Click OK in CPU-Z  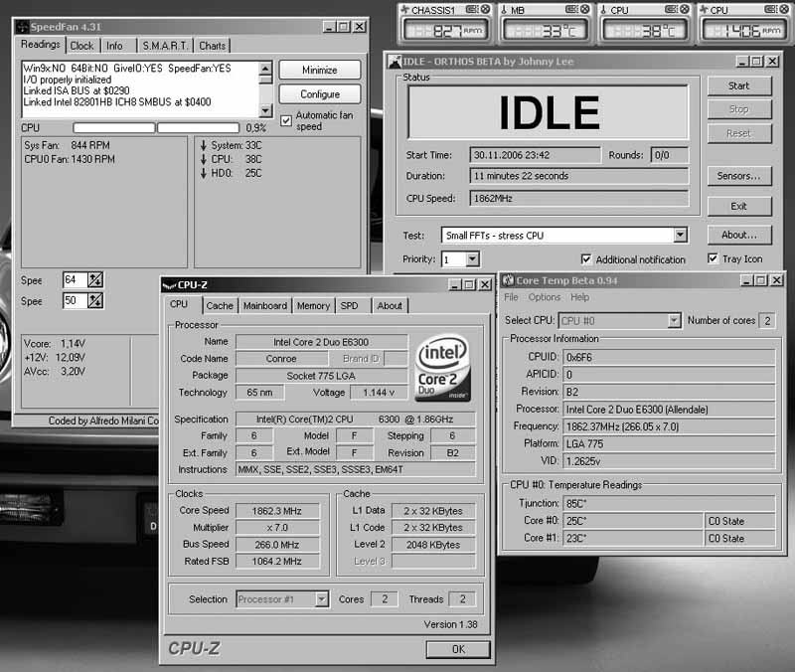(458, 649)
